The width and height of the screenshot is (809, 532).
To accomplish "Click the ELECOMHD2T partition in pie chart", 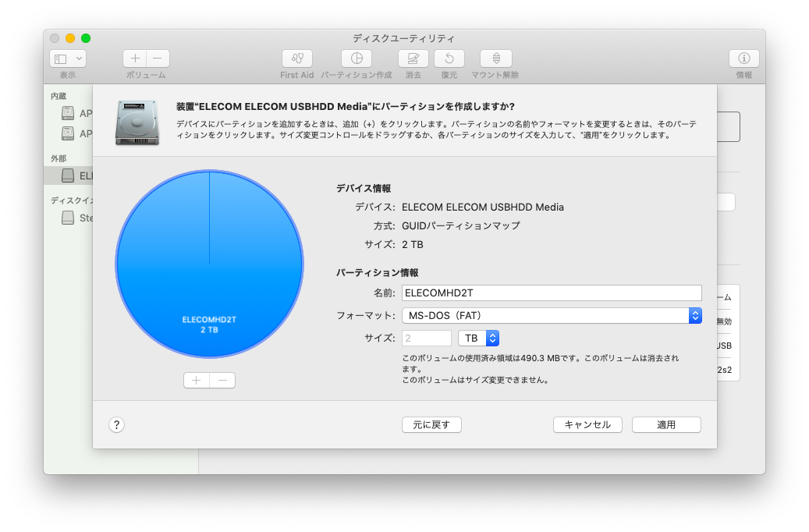I will [x=210, y=264].
